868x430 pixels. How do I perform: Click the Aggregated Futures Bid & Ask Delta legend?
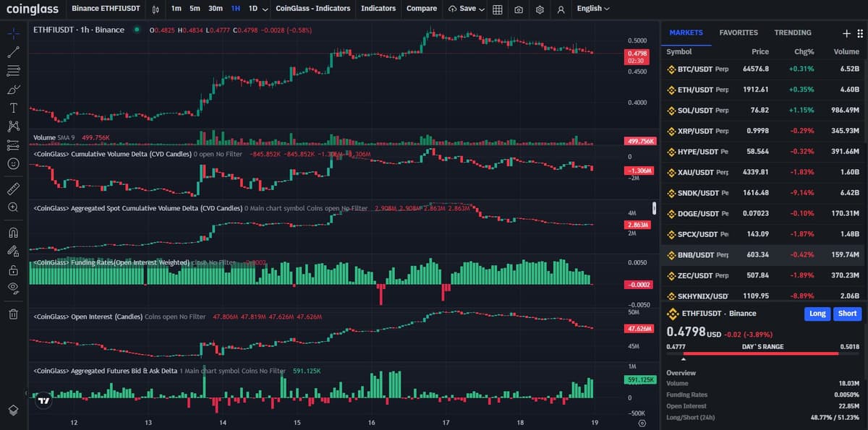[x=159, y=371]
